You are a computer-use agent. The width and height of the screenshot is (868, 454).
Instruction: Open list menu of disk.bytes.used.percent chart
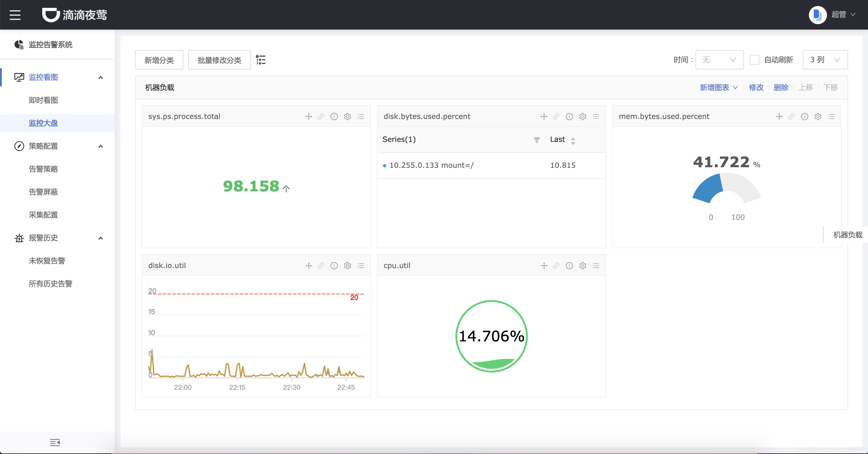coord(596,116)
